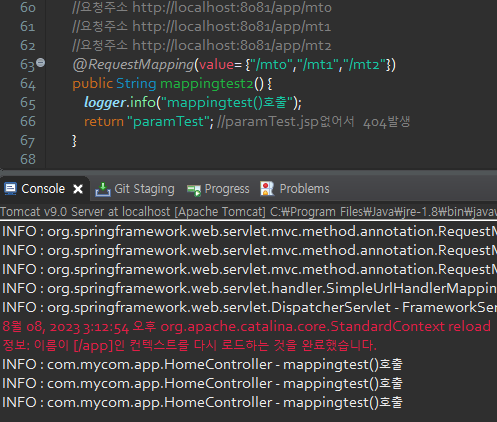Screen dimensions: 497x422
Task: Close the Console tab
Action: [x=78, y=189]
